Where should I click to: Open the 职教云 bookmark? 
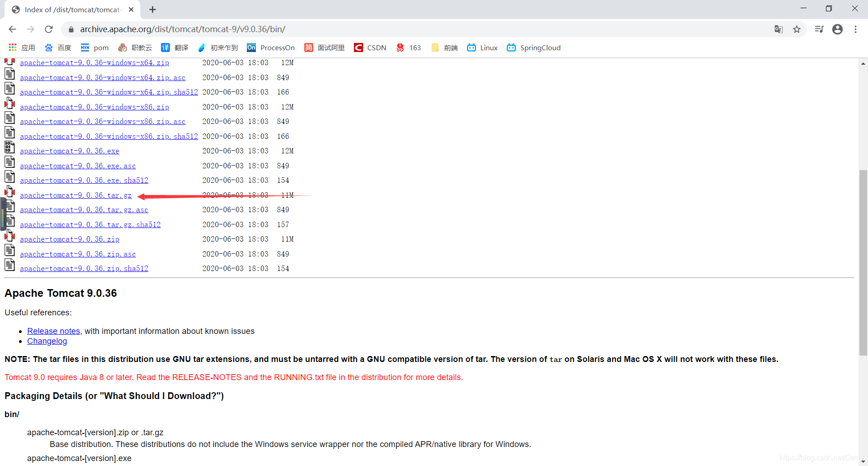(x=135, y=48)
